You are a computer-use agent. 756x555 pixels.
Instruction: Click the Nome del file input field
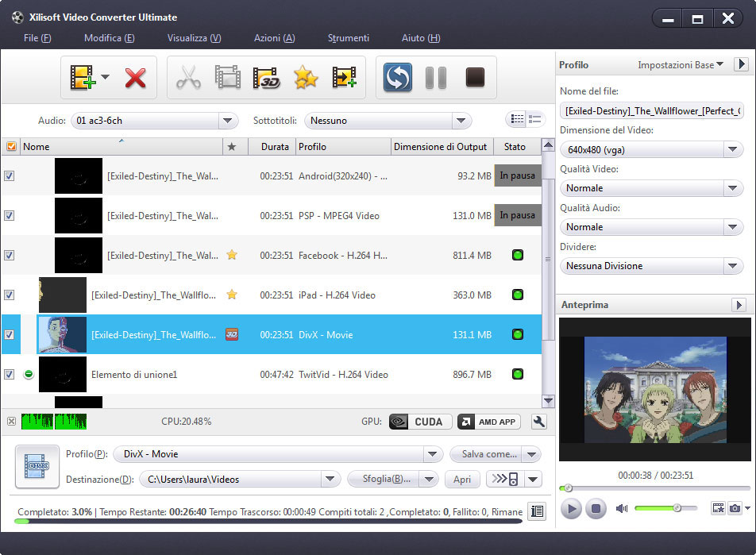pyautogui.click(x=651, y=111)
